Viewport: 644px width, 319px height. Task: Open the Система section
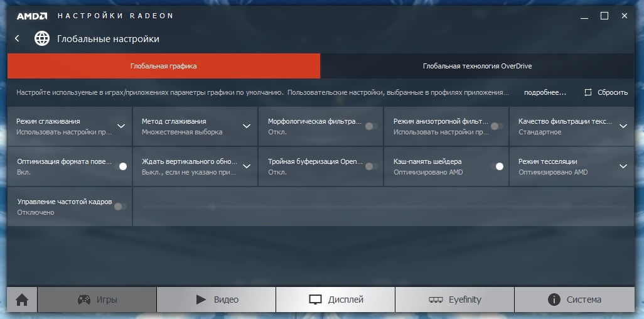[x=574, y=300]
